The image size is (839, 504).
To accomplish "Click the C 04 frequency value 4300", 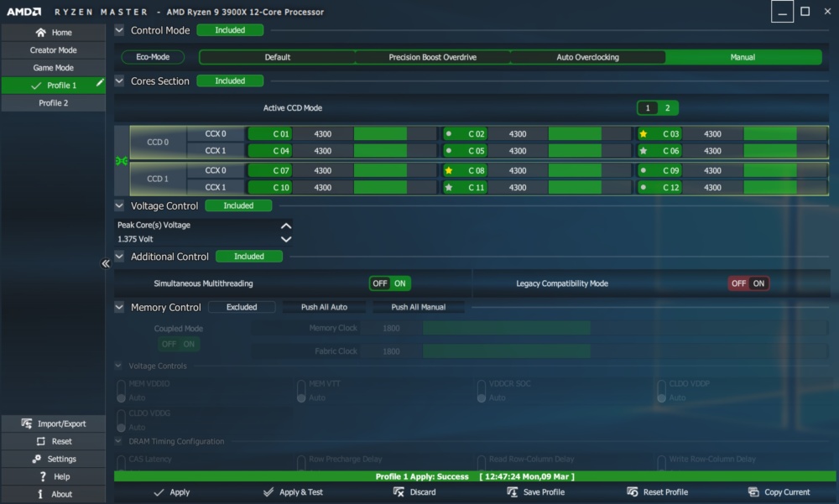I will pyautogui.click(x=323, y=151).
